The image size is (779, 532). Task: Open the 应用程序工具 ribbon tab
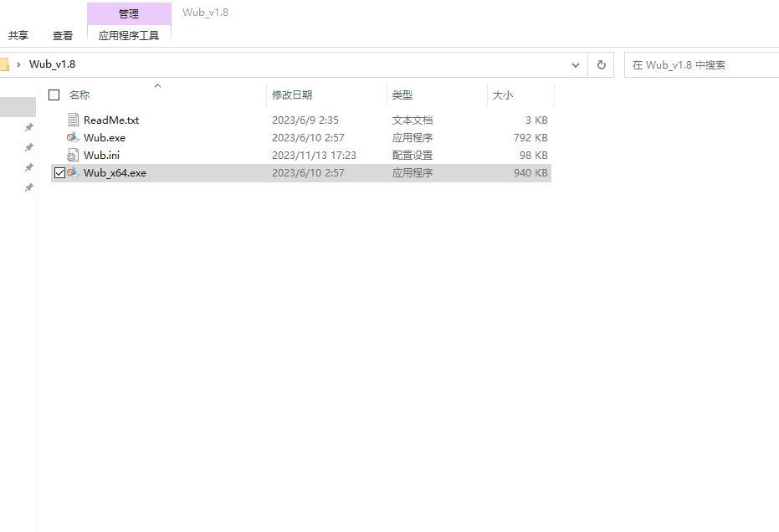pos(129,36)
